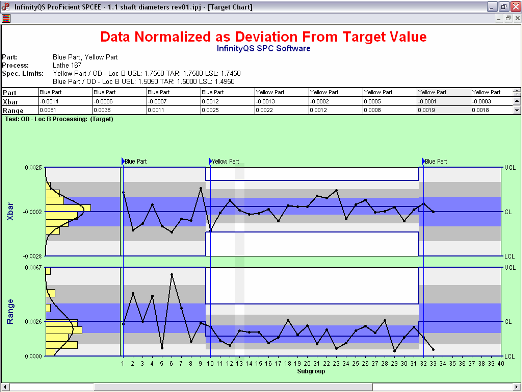This screenshot has width=522, height=392.
Task: Click the Range cell showing 0.0018
Action: pos(492,110)
